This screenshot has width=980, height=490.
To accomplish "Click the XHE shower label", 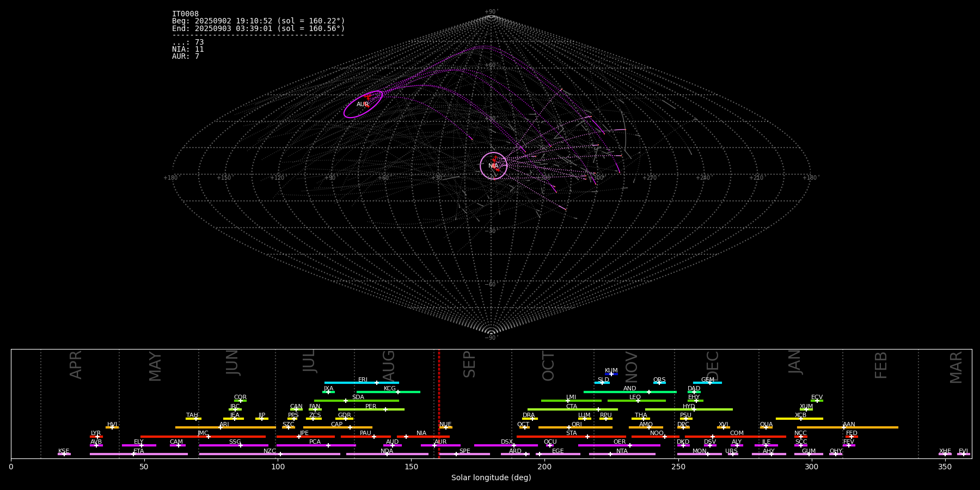I will coord(945,451).
